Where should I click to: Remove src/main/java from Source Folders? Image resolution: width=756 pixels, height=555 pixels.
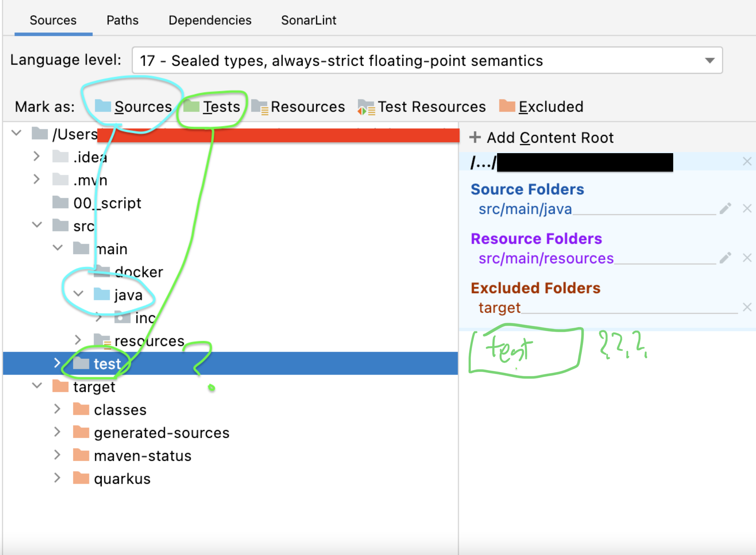click(x=747, y=209)
